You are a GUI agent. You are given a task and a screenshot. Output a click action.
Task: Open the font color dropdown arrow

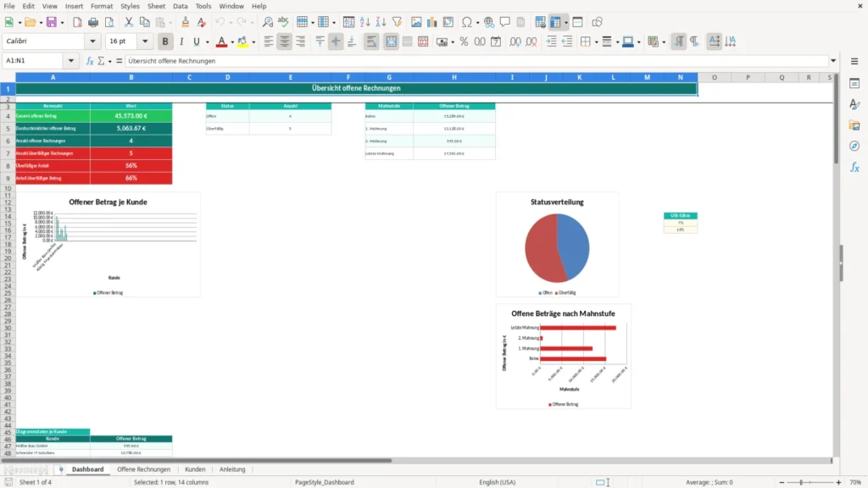pos(232,42)
